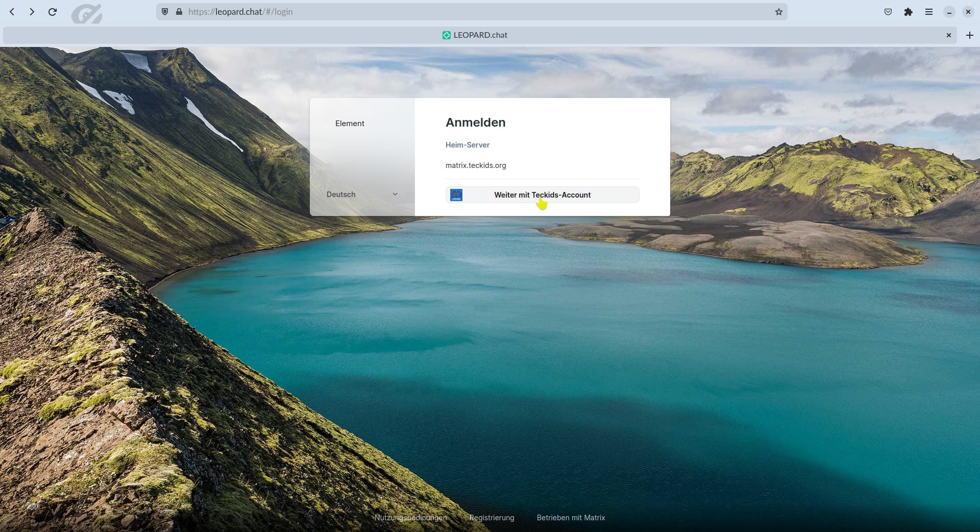980x532 pixels.
Task: Minimize the browser window
Action: pos(949,12)
